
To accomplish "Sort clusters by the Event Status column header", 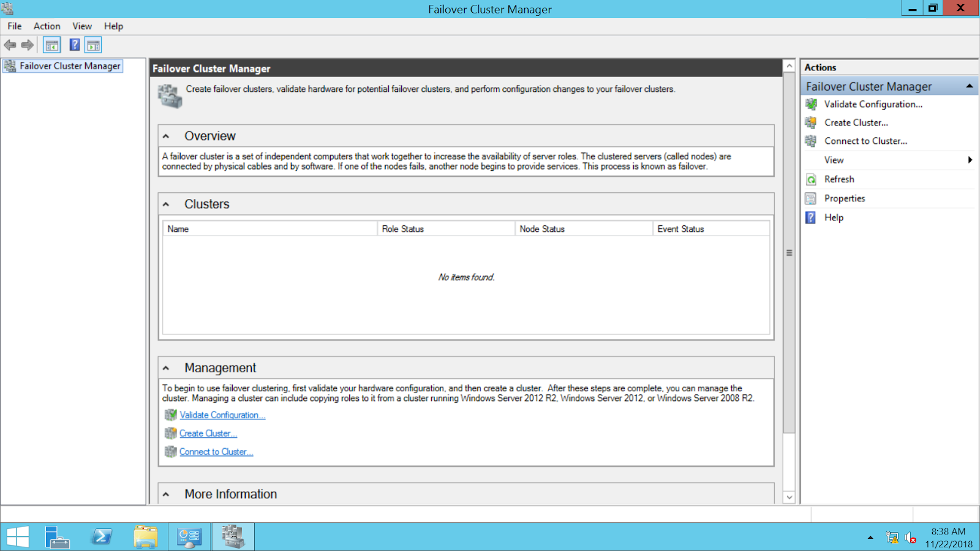I will point(711,229).
